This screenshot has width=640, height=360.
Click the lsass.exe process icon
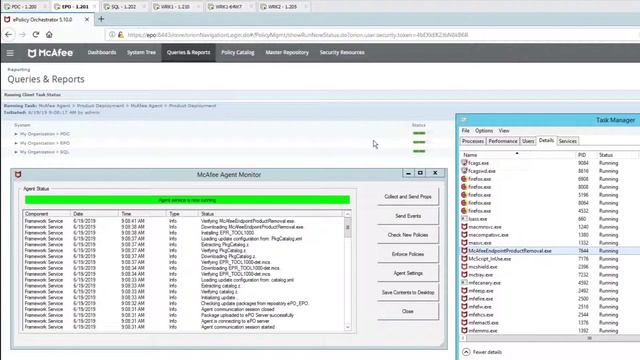[464, 219]
